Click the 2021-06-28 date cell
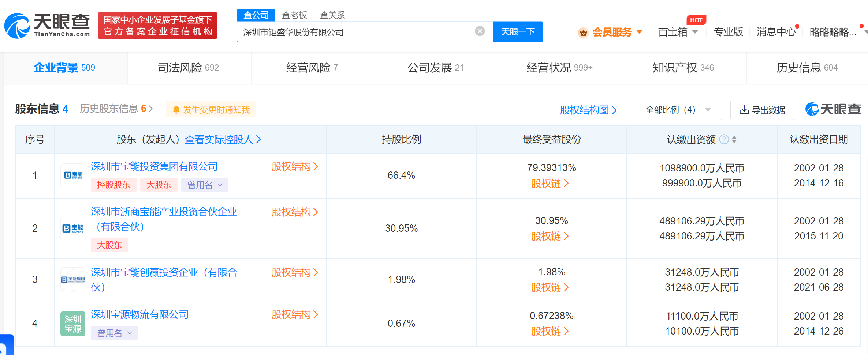This screenshot has width=868, height=355. click(x=819, y=287)
